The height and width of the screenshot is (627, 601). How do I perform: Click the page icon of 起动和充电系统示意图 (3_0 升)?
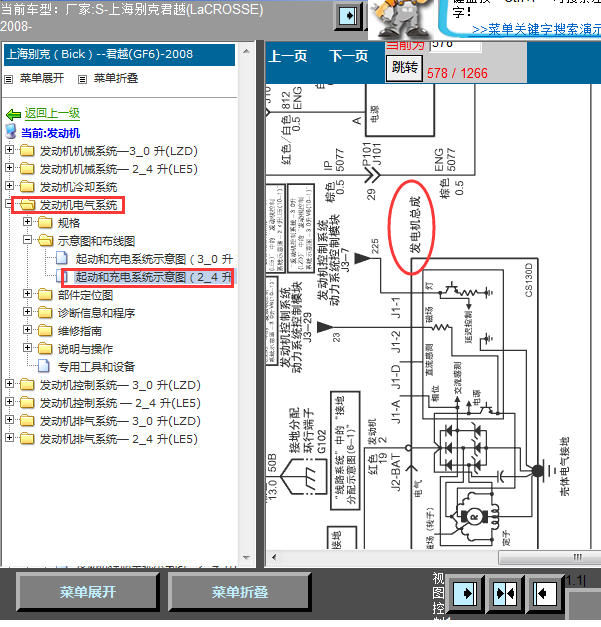point(62,258)
